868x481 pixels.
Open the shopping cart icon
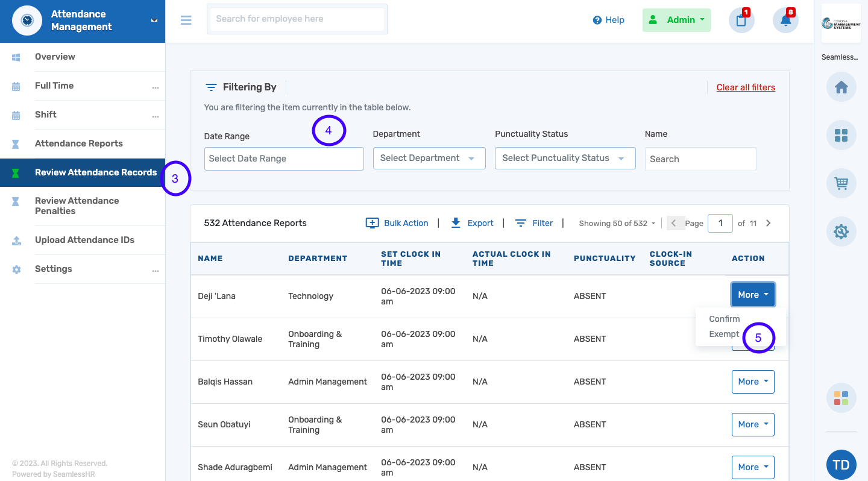click(841, 183)
